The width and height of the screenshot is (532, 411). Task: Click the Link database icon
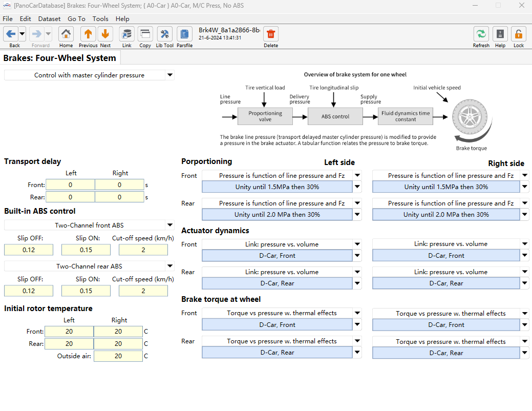tap(126, 34)
